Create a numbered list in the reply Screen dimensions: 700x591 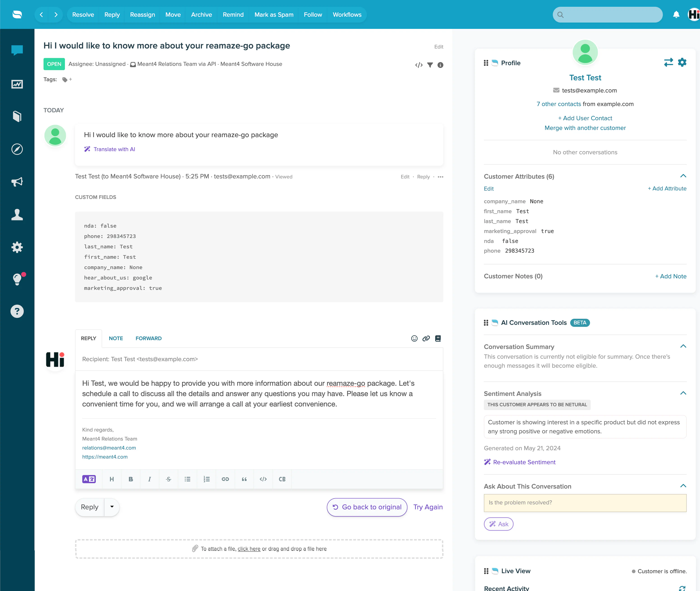[x=207, y=479]
